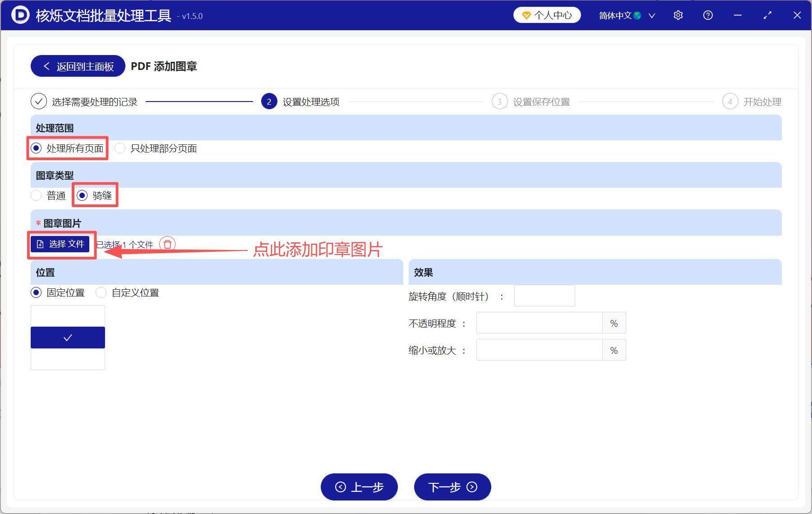Click the numbered circle of step 2
Image resolution: width=812 pixels, height=514 pixels.
(269, 101)
